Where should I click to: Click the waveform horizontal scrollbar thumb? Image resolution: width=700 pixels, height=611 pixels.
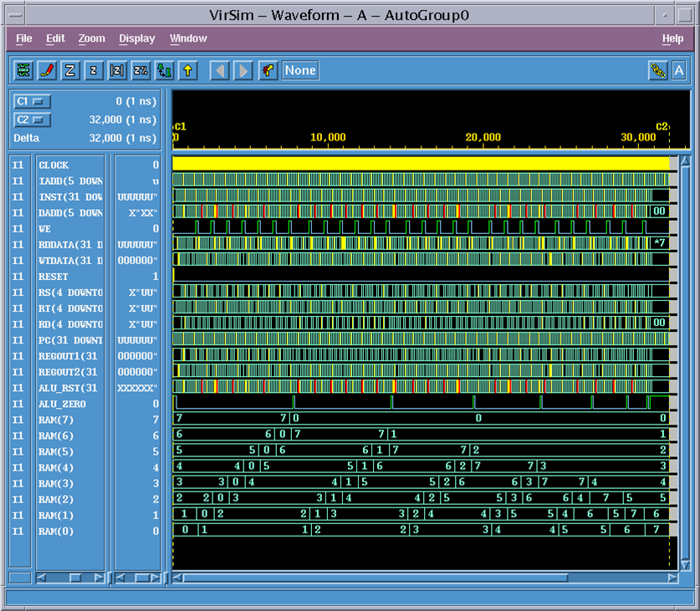click(x=376, y=578)
